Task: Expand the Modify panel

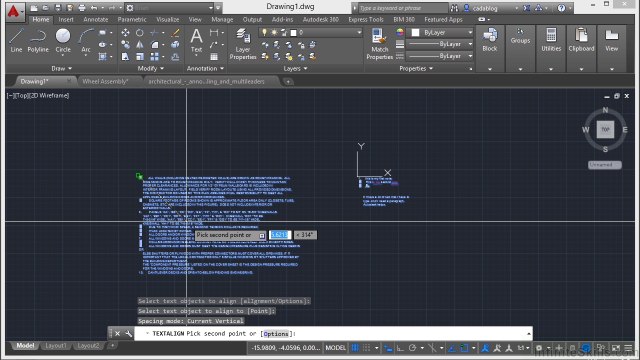Action: pos(150,69)
